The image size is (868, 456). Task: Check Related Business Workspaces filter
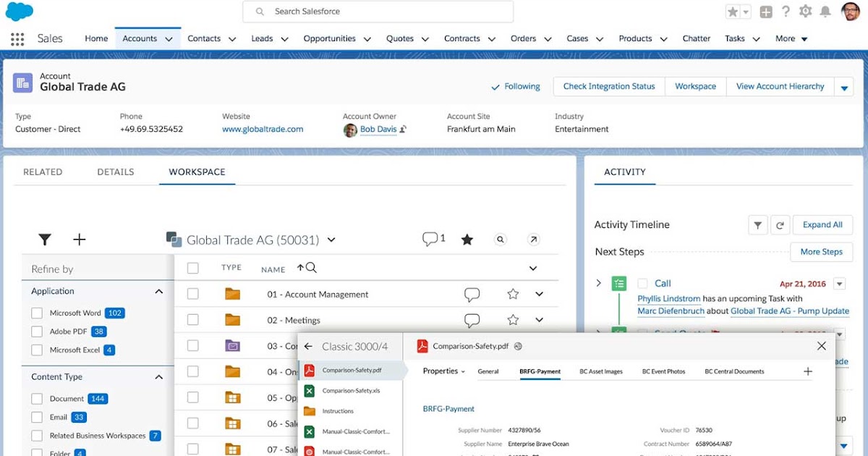(37, 436)
